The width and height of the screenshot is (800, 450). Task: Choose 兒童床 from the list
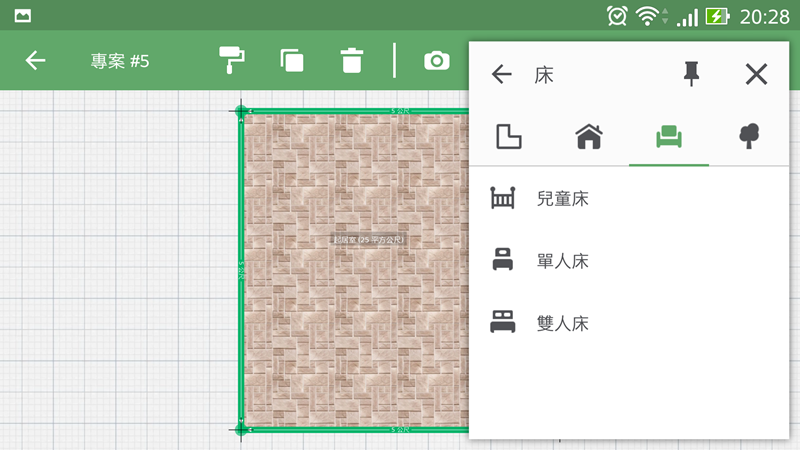coord(562,199)
